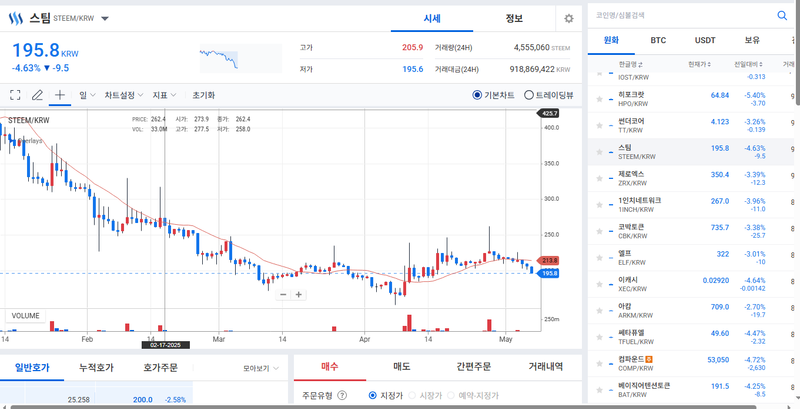The height and width of the screenshot is (409, 800).
Task: Click the 213.8 moving average price tag
Action: pyautogui.click(x=550, y=260)
